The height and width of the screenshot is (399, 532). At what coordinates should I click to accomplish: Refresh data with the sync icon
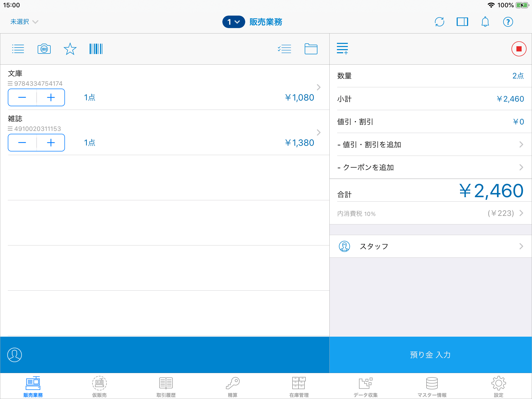click(x=439, y=22)
